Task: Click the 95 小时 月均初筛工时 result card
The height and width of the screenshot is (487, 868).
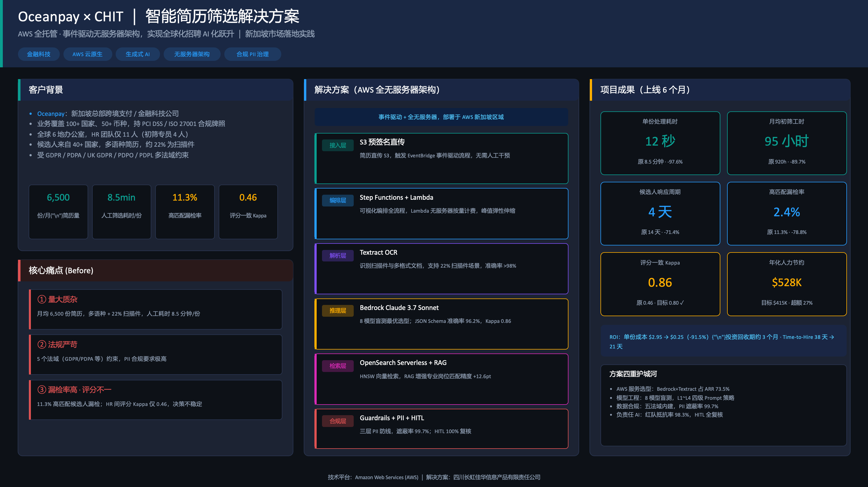Action: click(x=787, y=143)
